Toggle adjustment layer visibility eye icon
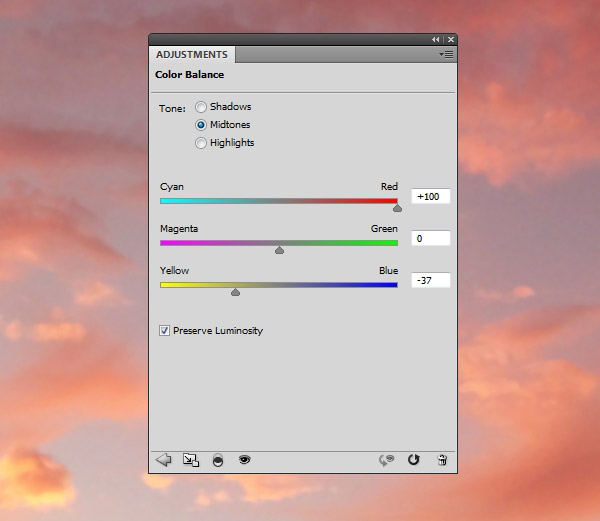Screen dimensions: 600x521 [243, 460]
